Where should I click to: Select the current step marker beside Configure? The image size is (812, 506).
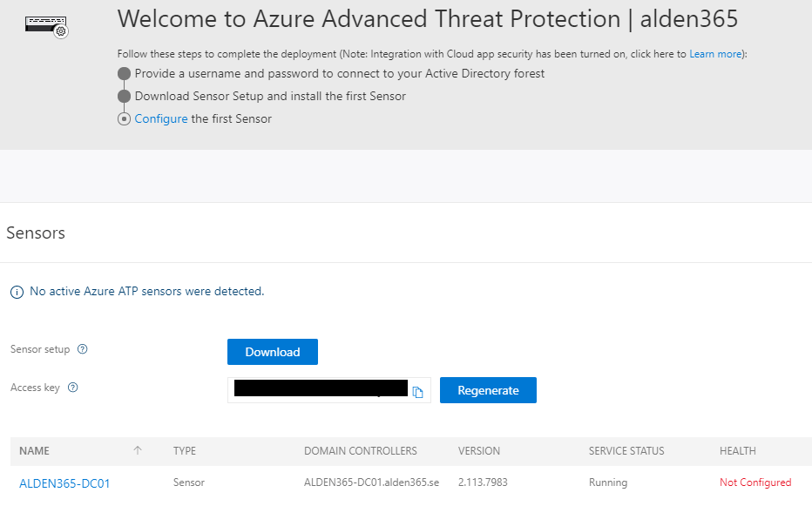coord(124,119)
